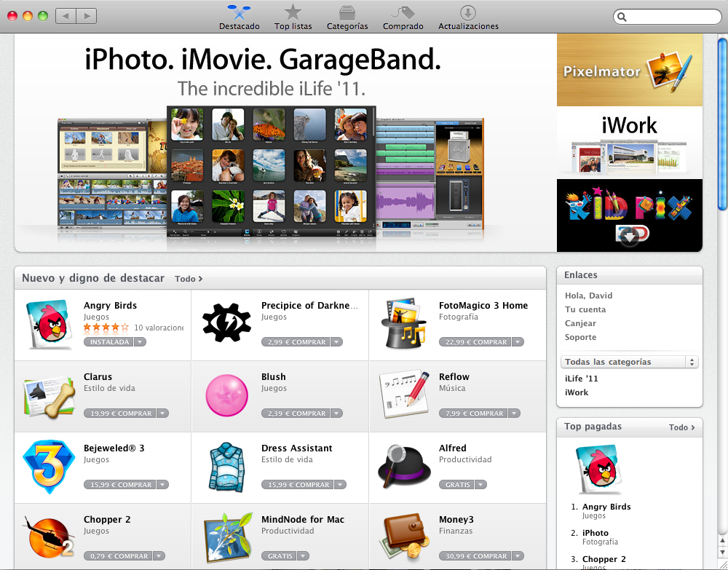Click the pink Blush app icon
The width and height of the screenshot is (728, 570).
pyautogui.click(x=226, y=395)
